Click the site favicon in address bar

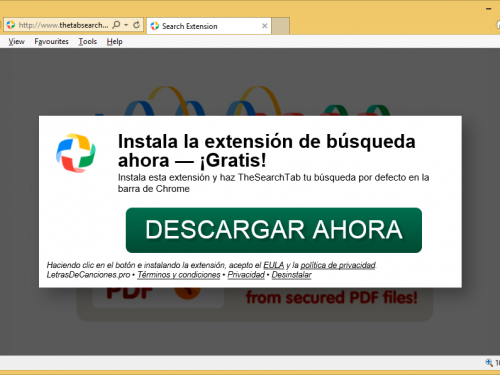11,25
